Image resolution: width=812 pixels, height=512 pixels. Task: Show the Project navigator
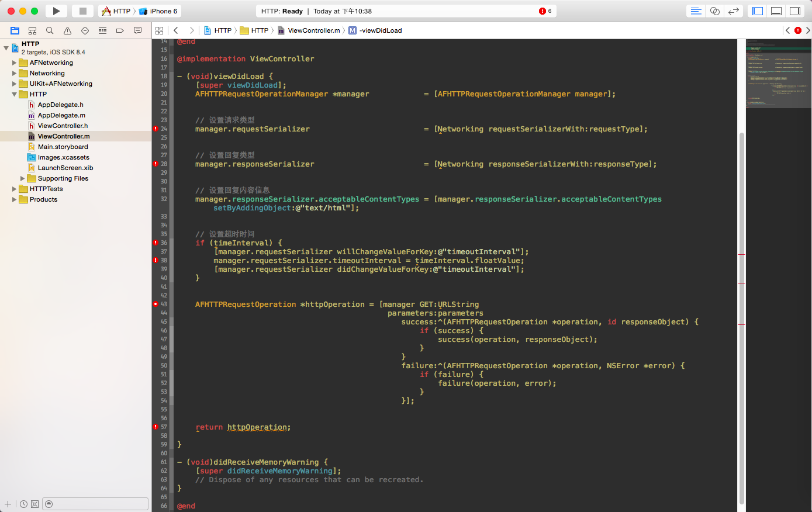[15, 30]
